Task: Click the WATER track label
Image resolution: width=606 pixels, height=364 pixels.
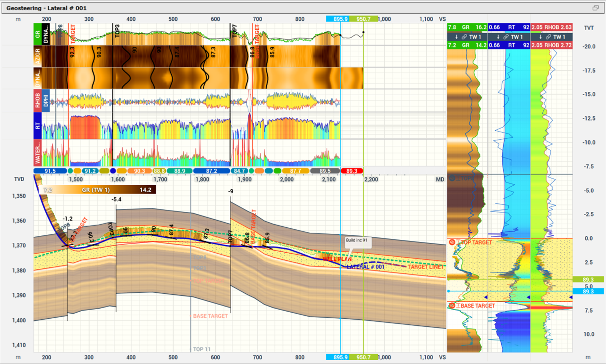Action: pyautogui.click(x=37, y=153)
